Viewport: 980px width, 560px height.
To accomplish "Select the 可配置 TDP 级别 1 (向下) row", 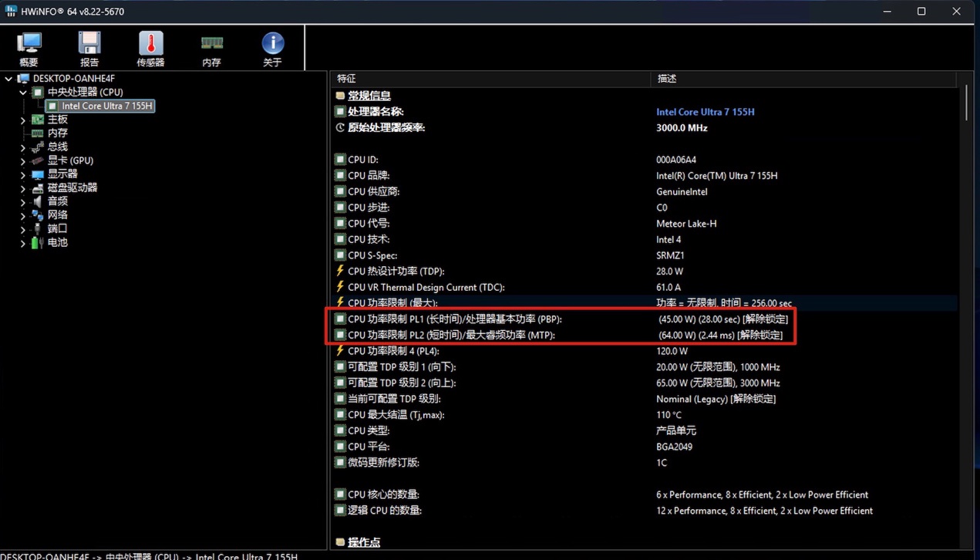I will coord(645,367).
